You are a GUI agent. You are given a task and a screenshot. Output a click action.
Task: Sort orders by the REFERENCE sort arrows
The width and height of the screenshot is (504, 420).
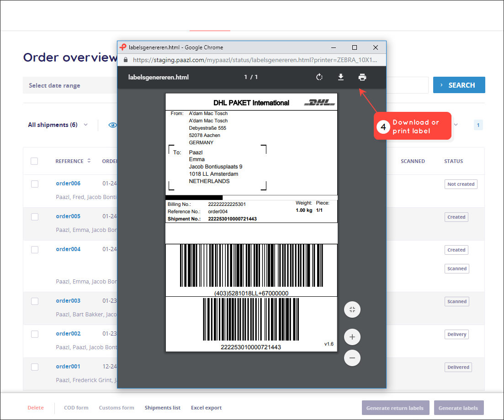tap(89, 161)
